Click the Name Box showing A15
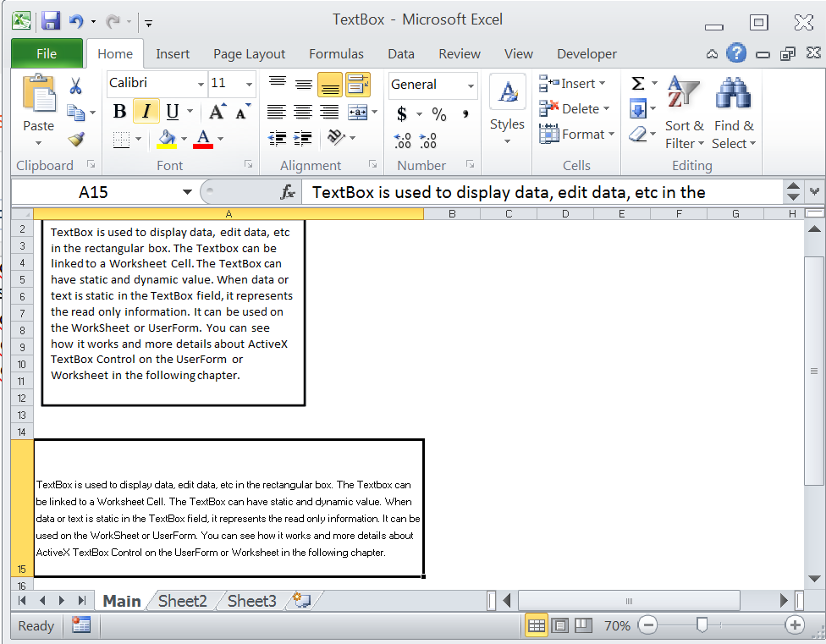Viewport: 826px width, 644px height. pos(93,192)
